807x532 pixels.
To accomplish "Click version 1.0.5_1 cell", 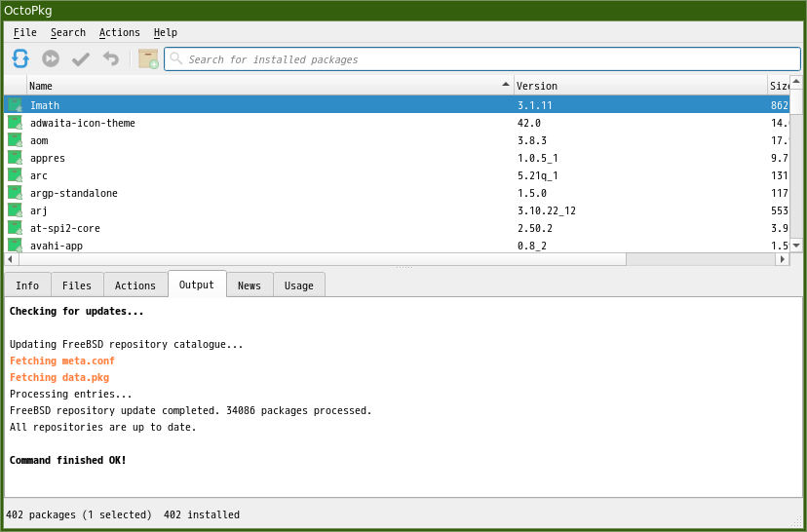I will pyautogui.click(x=538, y=158).
